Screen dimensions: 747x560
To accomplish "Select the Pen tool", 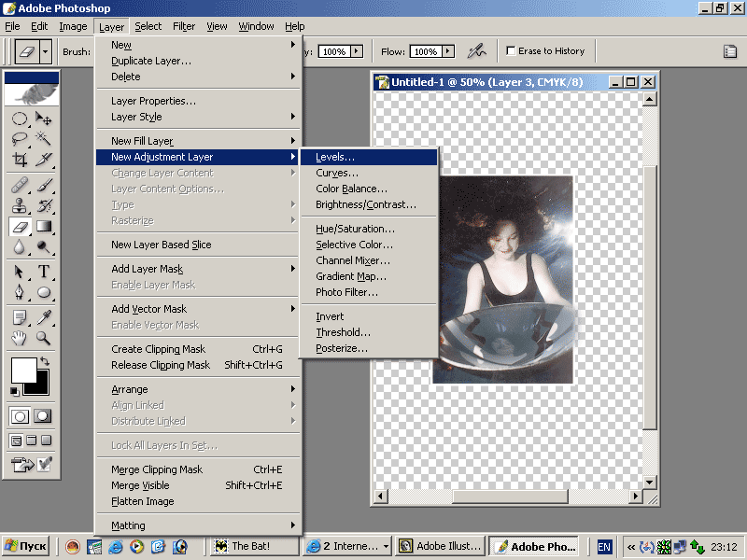I will 20,292.
